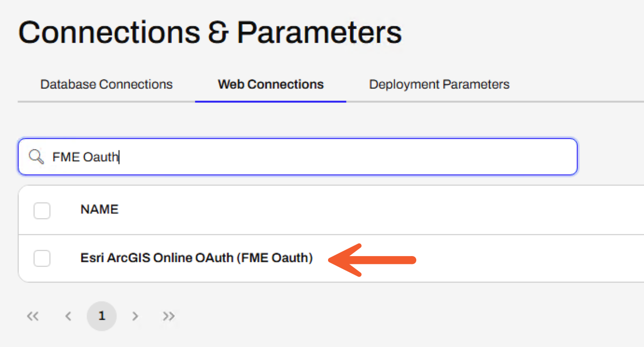Open the Web Connections tab
This screenshot has width=644, height=347.
271,84
